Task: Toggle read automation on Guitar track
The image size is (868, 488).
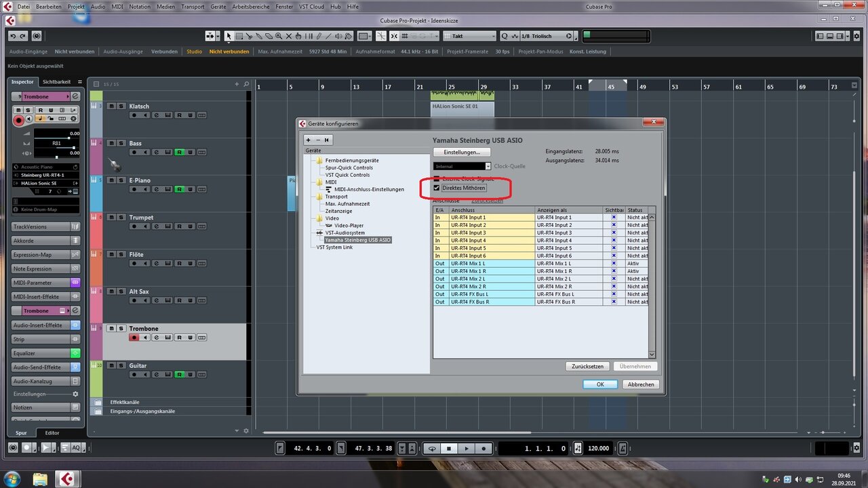Action: 179,374
